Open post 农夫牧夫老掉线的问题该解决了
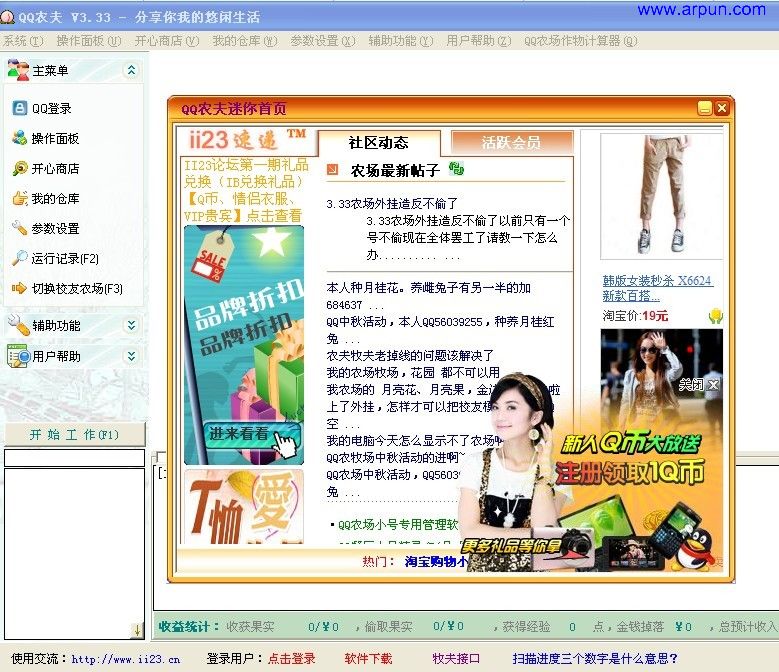Viewport: 779px width, 672px height. tap(410, 356)
